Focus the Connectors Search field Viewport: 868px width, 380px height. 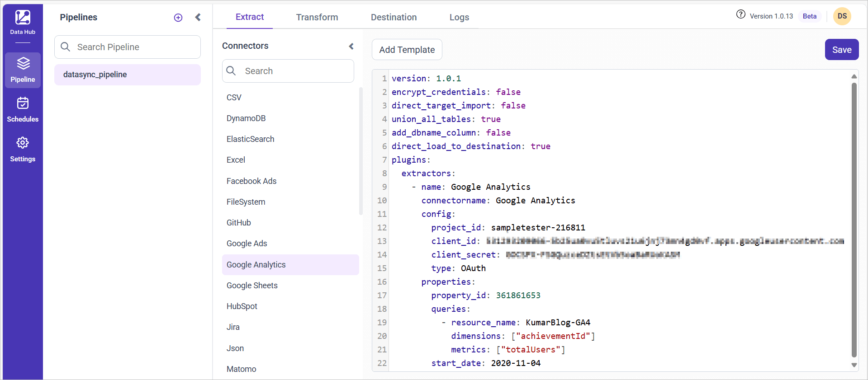coord(288,71)
